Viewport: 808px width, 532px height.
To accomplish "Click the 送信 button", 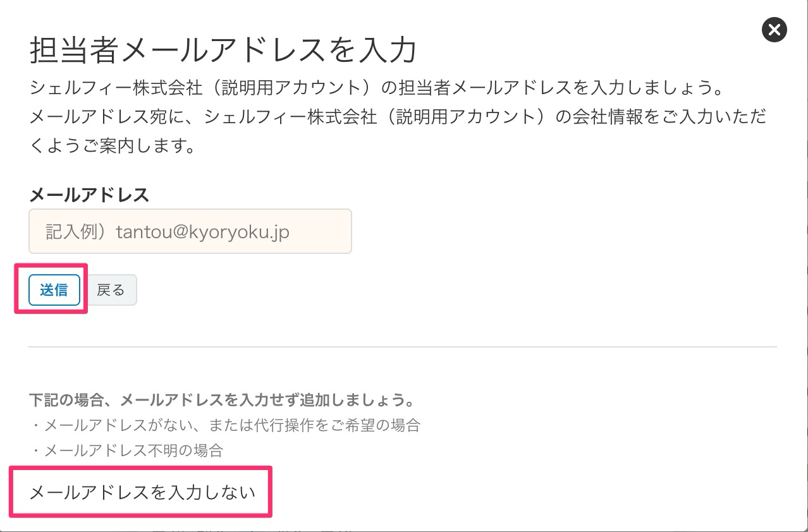I will [x=54, y=290].
